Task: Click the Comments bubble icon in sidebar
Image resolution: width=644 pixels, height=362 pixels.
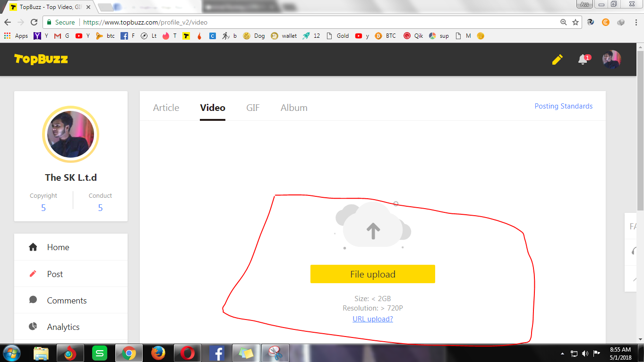Action: (33, 300)
